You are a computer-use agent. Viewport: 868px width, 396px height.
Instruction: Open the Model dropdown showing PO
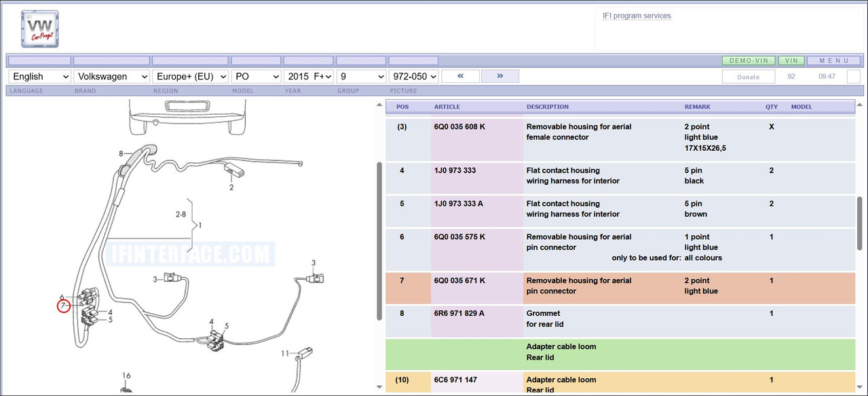coord(256,77)
